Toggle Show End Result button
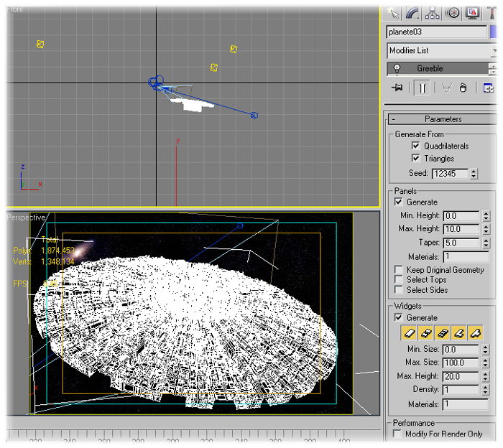The height and width of the screenshot is (448, 503). point(423,88)
